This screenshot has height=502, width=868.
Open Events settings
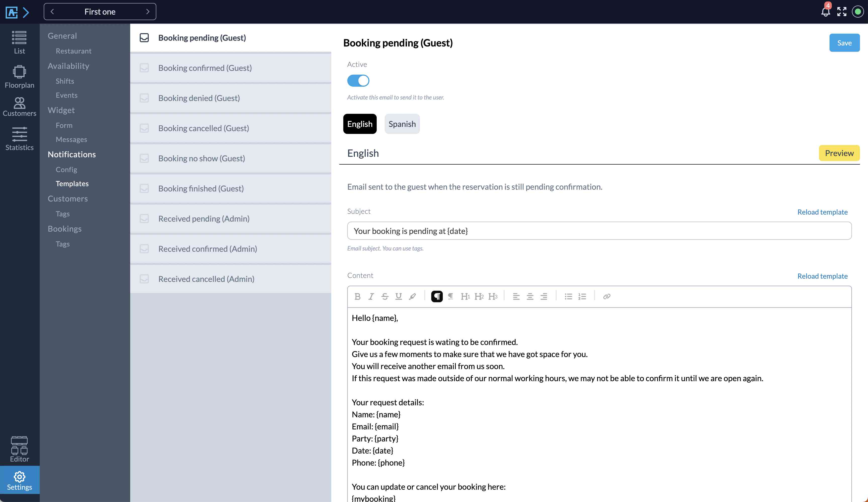click(x=67, y=95)
